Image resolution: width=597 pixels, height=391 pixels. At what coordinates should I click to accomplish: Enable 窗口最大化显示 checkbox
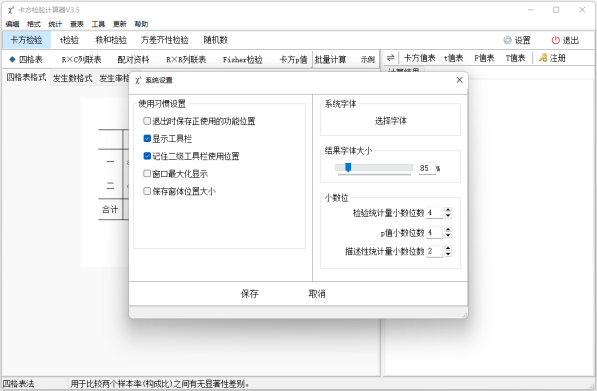pyautogui.click(x=147, y=174)
